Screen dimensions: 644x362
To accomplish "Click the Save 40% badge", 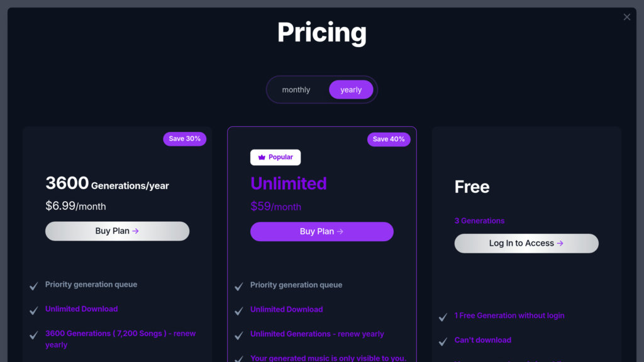I will pos(389,140).
